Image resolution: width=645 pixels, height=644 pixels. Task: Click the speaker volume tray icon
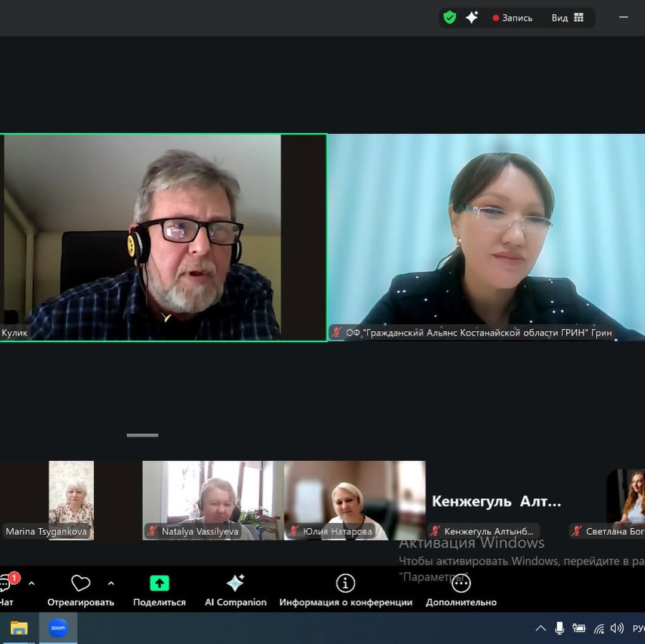tap(617, 628)
